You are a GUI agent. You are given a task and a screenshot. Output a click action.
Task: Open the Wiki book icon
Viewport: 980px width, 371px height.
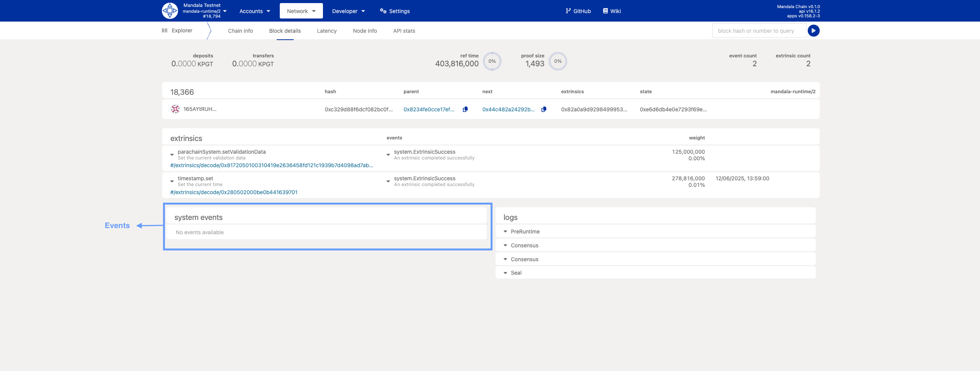pyautogui.click(x=605, y=11)
